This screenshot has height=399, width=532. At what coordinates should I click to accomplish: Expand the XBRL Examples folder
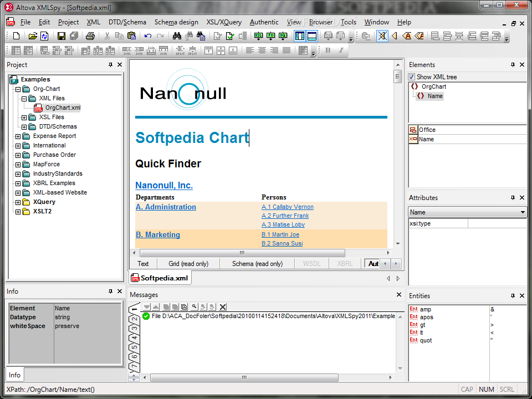tap(18, 183)
